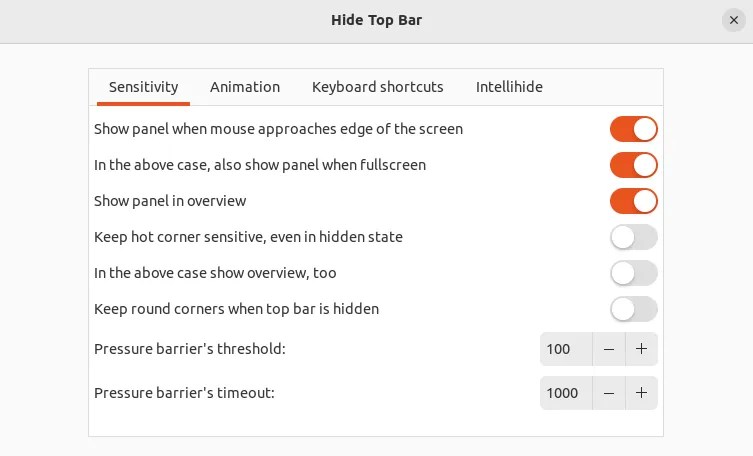Switch to the Animation tab
This screenshot has height=456, width=753.
coord(245,87)
